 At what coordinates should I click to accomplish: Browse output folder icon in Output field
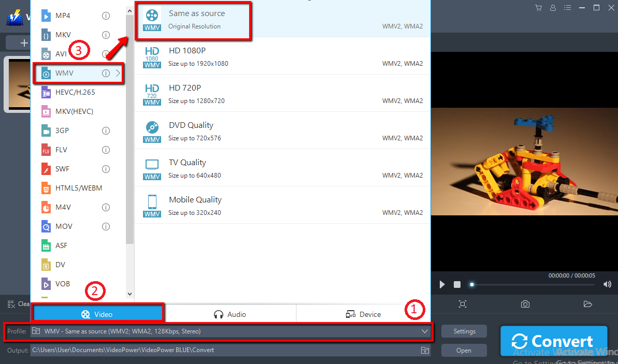424,351
